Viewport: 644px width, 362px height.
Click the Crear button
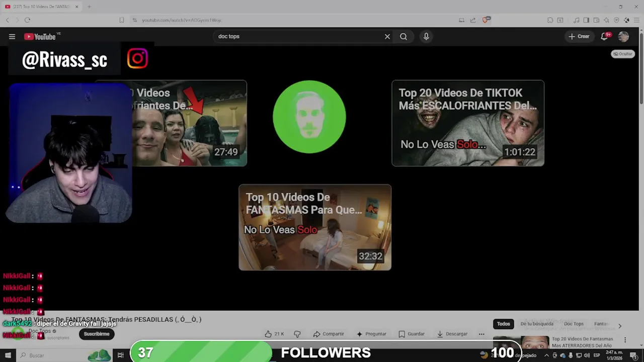pyautogui.click(x=579, y=36)
